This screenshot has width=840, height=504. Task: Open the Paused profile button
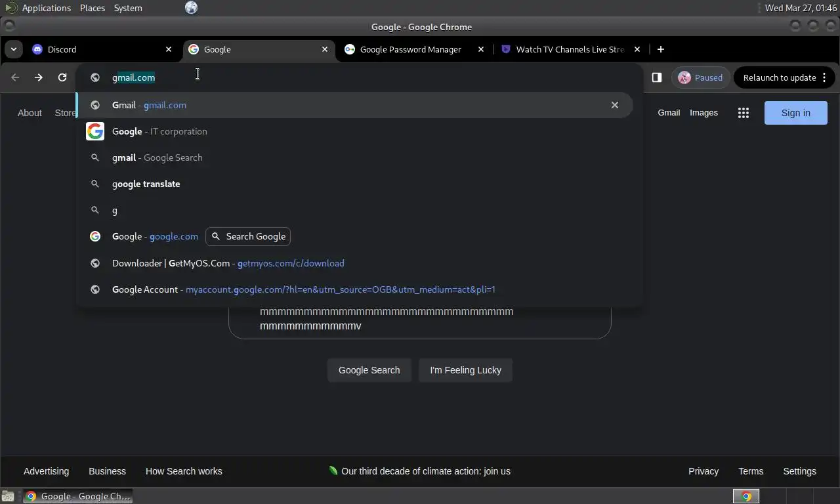click(x=701, y=77)
